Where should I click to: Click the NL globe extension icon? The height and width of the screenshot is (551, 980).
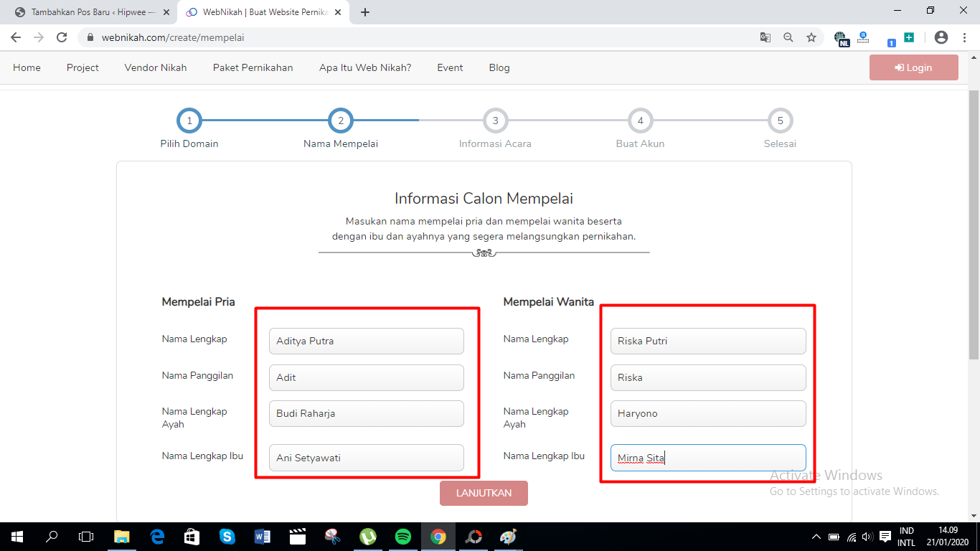840,36
